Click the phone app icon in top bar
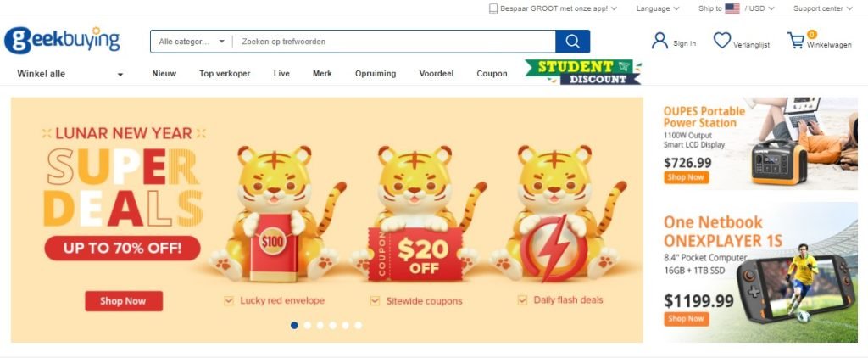868x358 pixels. click(493, 8)
